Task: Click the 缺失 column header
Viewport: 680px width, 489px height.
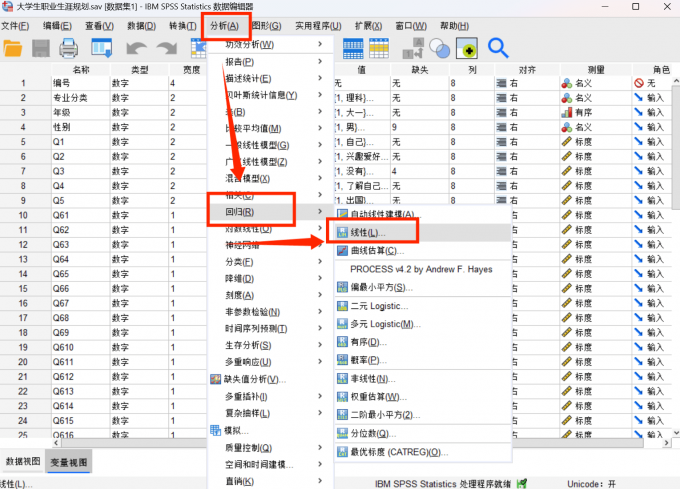Action: point(420,69)
